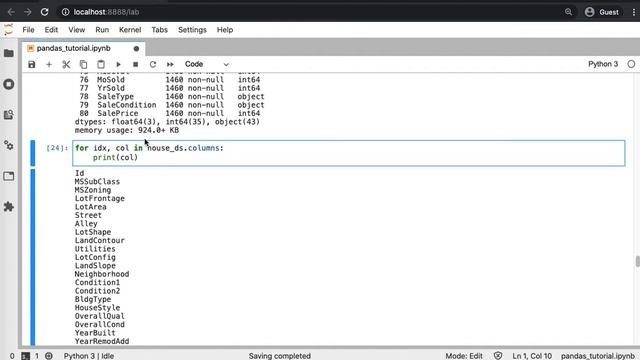This screenshot has width=640, height=360.
Task: Click 'Saving completed' status message
Action: click(280, 356)
